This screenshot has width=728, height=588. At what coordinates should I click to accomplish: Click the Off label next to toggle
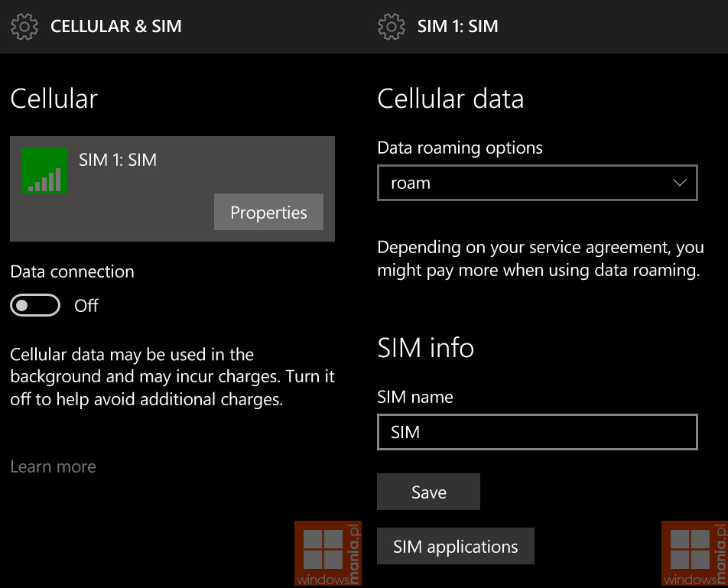coord(86,306)
